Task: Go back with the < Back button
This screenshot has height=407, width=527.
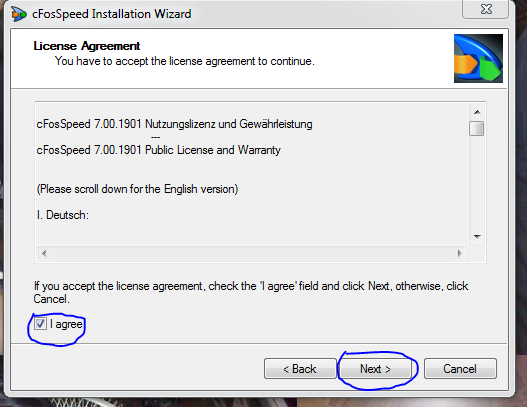Action: [300, 369]
